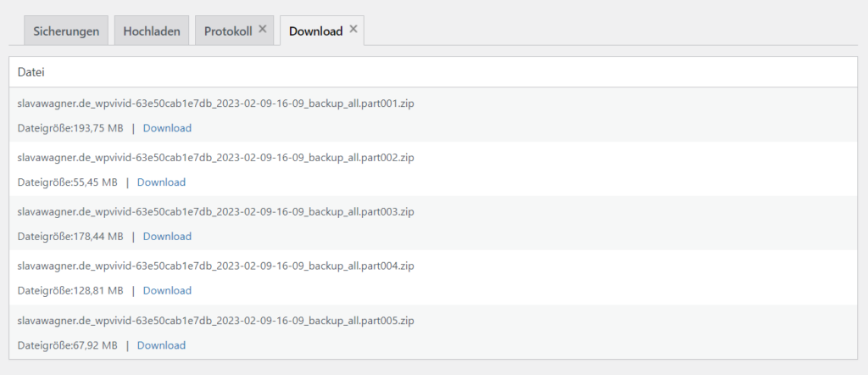This screenshot has width=868, height=375.
Task: Close the Download tab using its X icon
Action: coord(353,29)
